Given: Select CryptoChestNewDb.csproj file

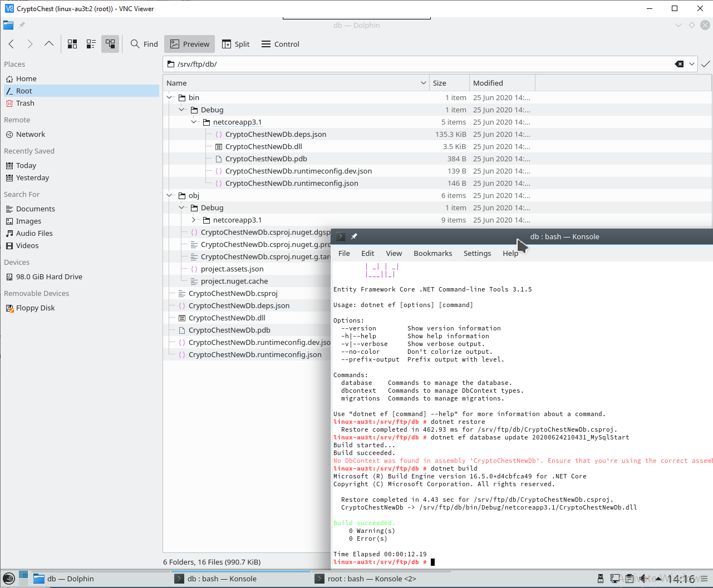Looking at the screenshot, I should click(233, 293).
